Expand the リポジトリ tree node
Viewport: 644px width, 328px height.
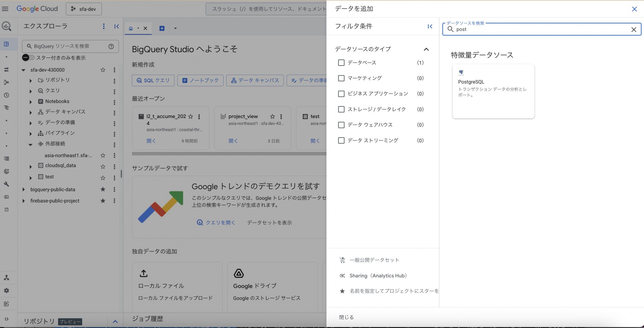(30, 81)
